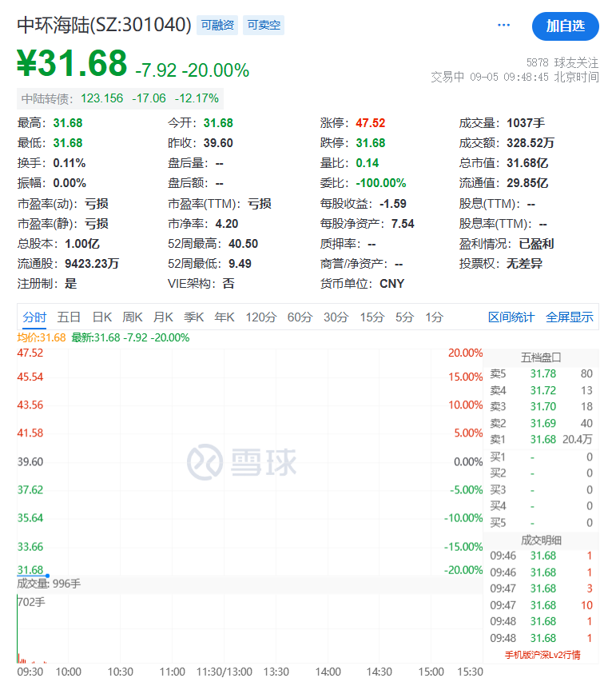Click the 可卖空 tag
The image size is (616, 686).
tap(264, 26)
